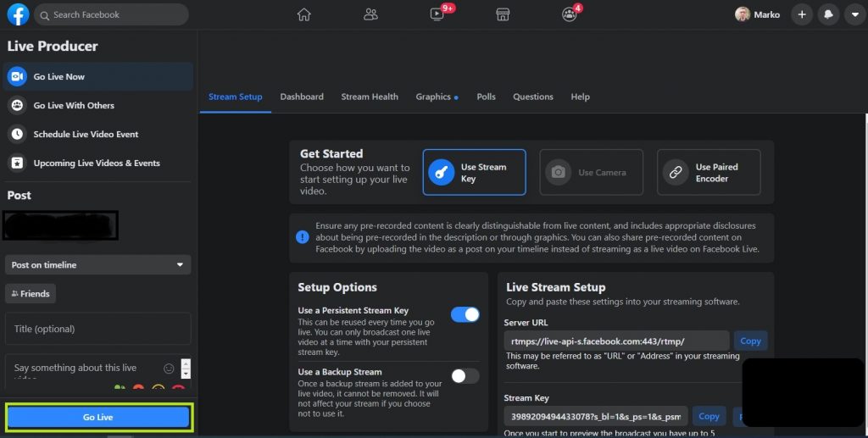Click the Setup Options heading
The width and height of the screenshot is (868, 438).
(x=337, y=287)
